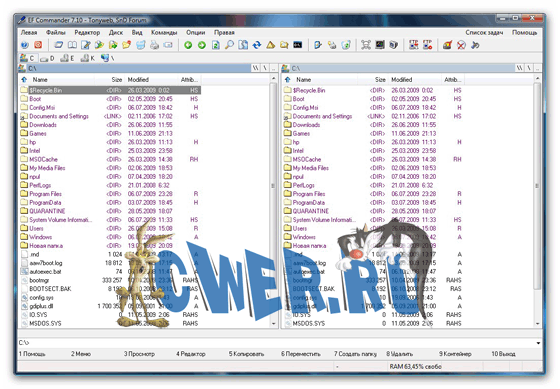The height and width of the screenshot is (389, 560).
Task: Click the 8 Удалить function key
Action: click(x=400, y=354)
